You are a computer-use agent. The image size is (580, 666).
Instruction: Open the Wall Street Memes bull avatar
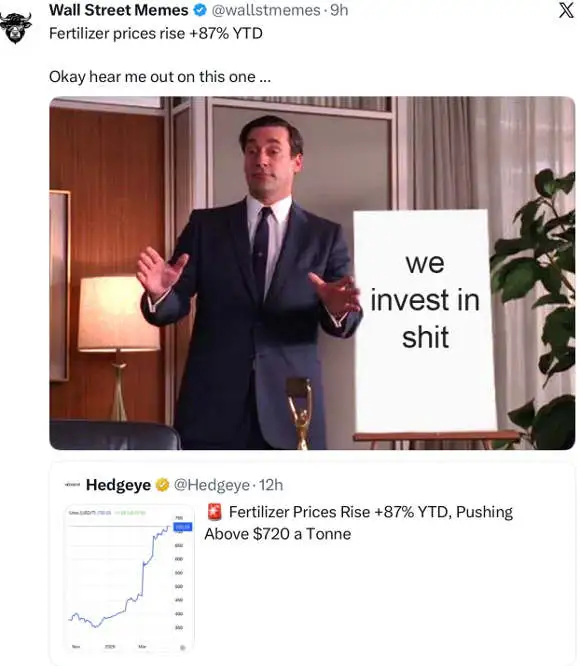(x=15, y=27)
